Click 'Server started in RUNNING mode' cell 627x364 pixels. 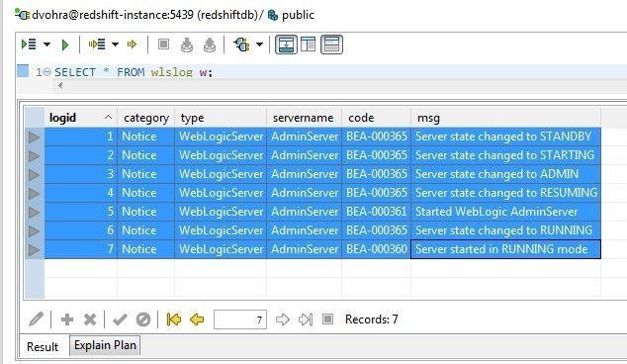click(505, 249)
